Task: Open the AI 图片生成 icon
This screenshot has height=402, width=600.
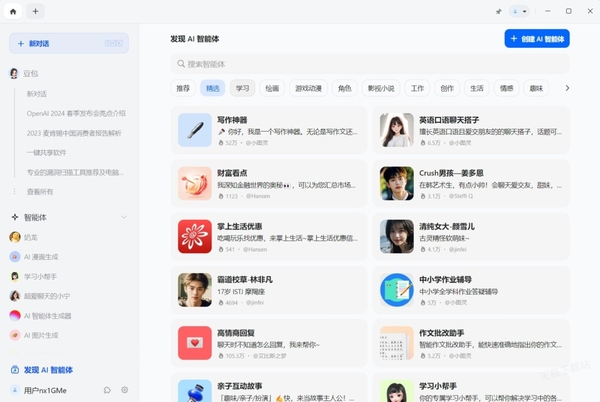Action: pyautogui.click(x=15, y=335)
